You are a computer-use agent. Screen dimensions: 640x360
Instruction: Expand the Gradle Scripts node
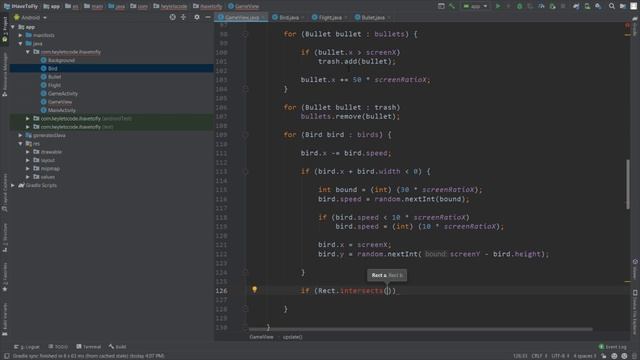click(x=13, y=185)
